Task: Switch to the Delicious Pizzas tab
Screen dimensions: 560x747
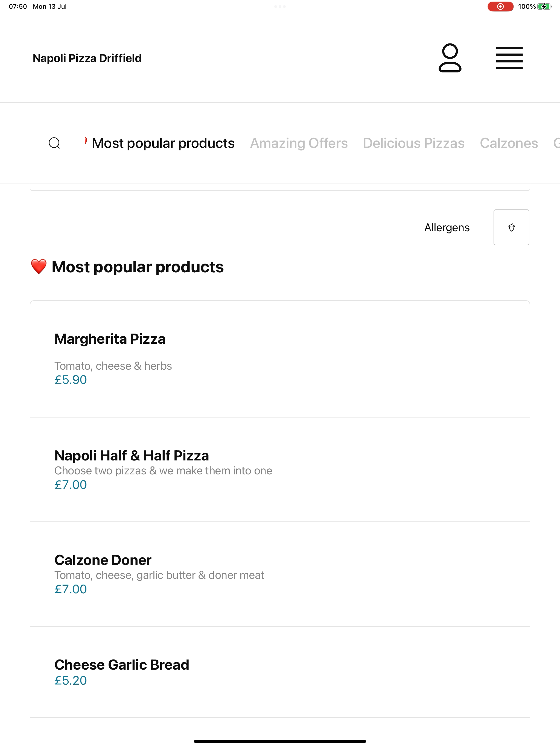Action: tap(413, 143)
